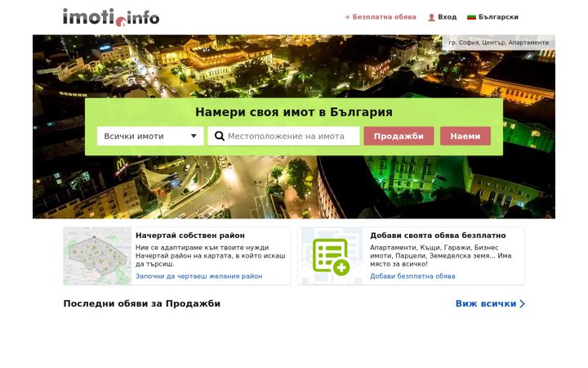The width and height of the screenshot is (588, 368).
Task: Follow the Започни да чертаеш желания район link
Action: (x=198, y=276)
